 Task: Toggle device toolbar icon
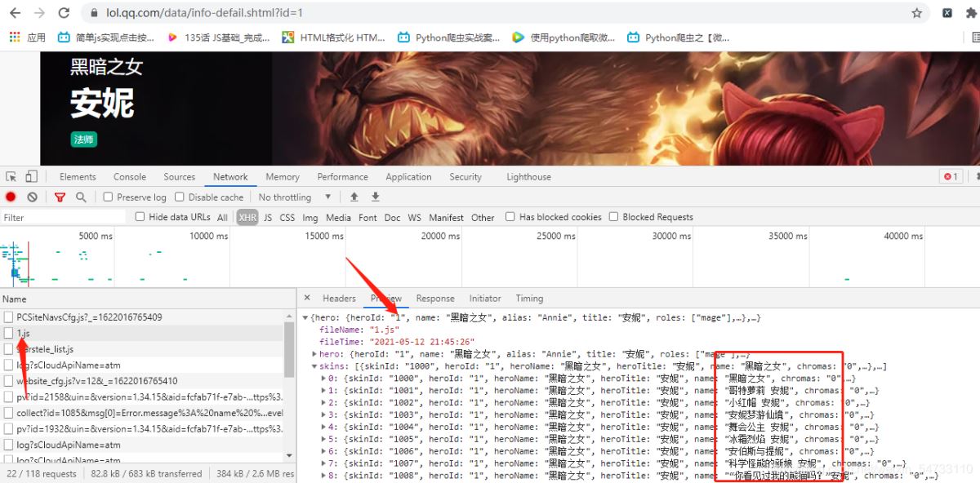tap(31, 176)
